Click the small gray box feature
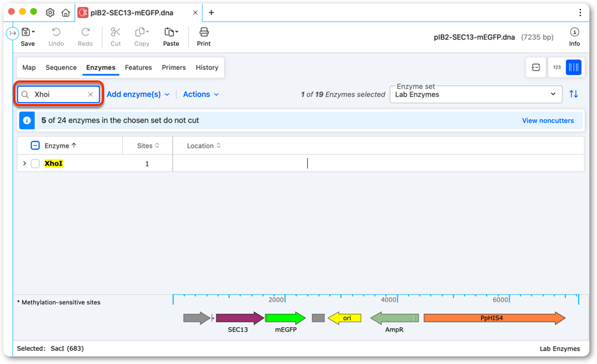Screen dimensions: 597x364 (x=318, y=318)
